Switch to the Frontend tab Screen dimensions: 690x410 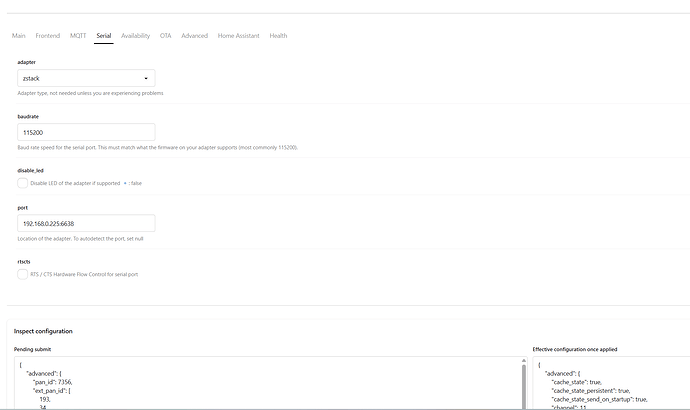(48, 36)
